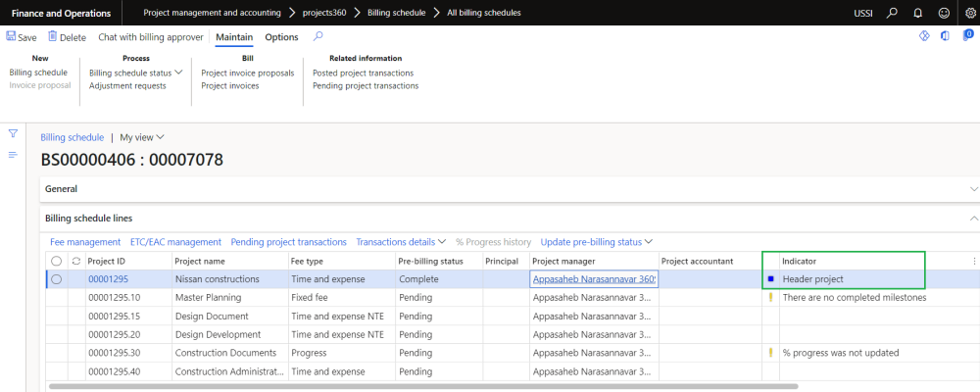980x392 pixels.
Task: Open Update pre-billing status dropdown
Action: [x=596, y=241]
